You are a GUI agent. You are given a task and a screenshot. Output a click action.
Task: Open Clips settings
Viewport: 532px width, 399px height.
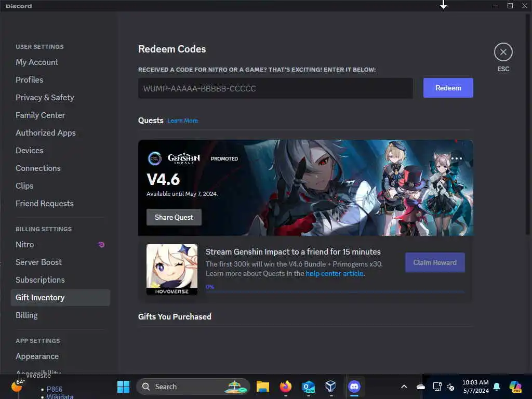pos(24,185)
